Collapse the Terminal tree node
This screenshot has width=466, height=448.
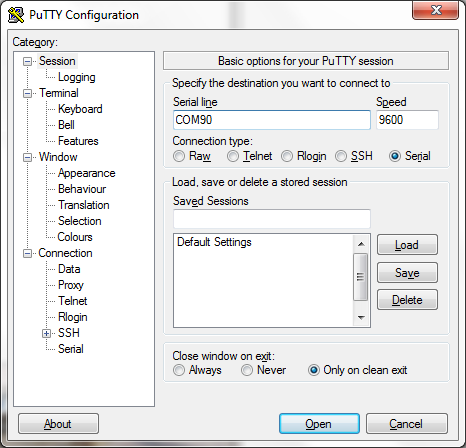point(27,93)
